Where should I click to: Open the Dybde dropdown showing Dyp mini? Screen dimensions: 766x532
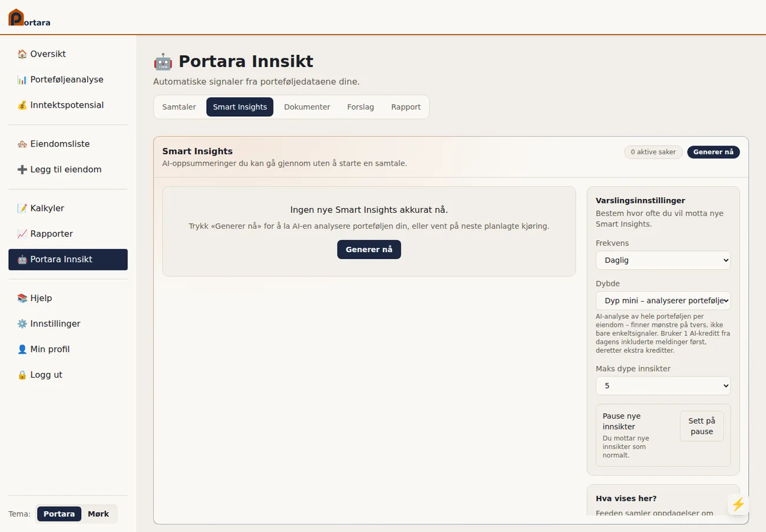[x=663, y=300]
